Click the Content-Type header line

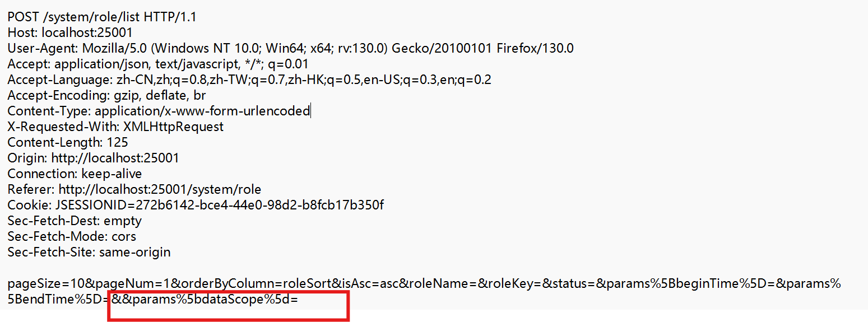pyautogui.click(x=159, y=111)
